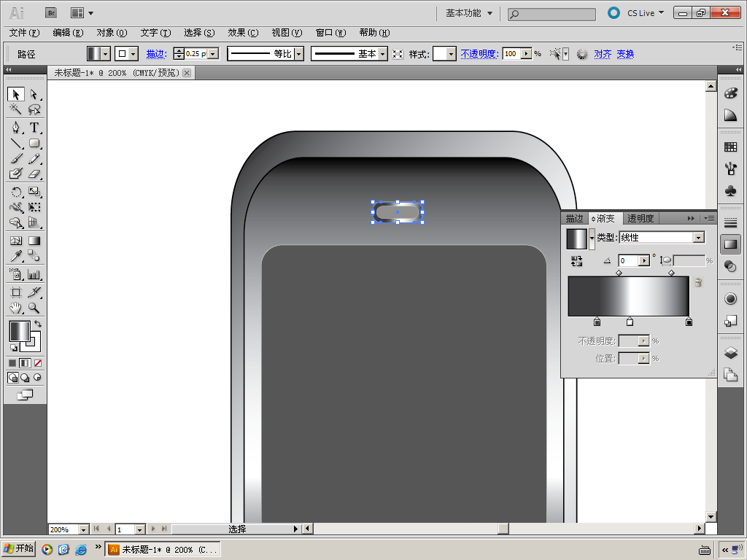Open the Color panel in dock
The height and width of the screenshot is (560, 747).
(x=730, y=93)
